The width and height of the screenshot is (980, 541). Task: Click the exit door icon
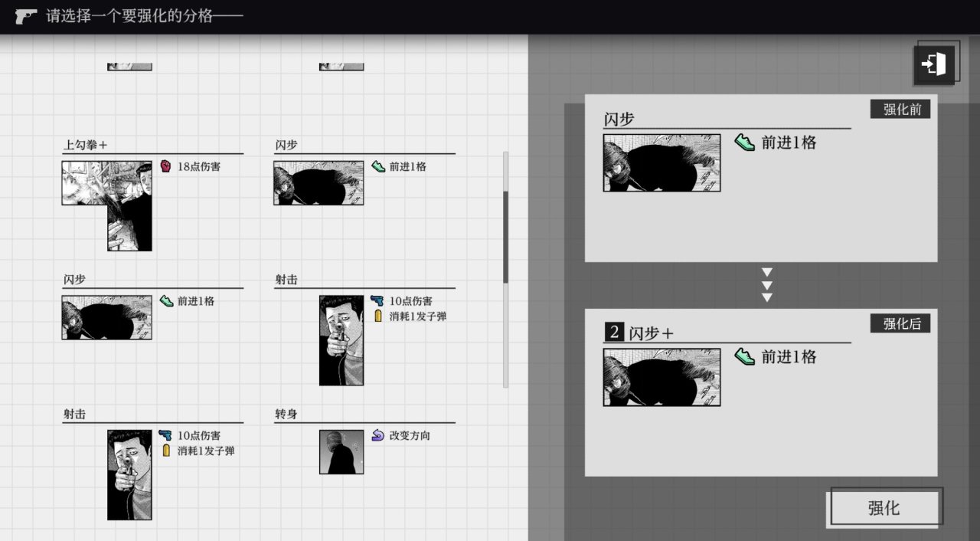point(934,64)
